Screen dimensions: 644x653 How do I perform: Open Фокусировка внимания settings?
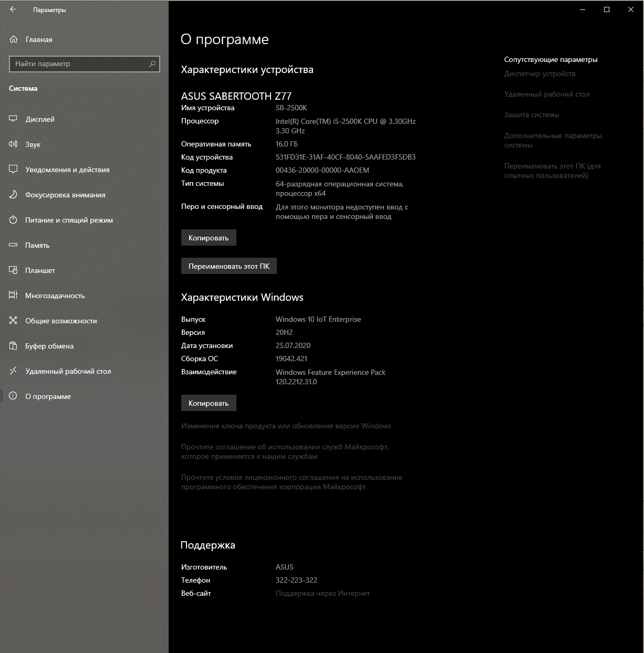click(84, 195)
